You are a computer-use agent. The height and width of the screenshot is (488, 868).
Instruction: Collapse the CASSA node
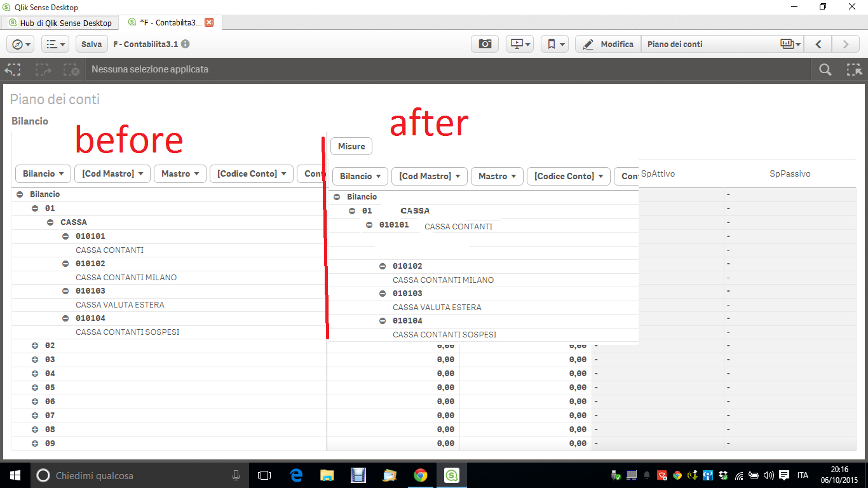(50, 222)
